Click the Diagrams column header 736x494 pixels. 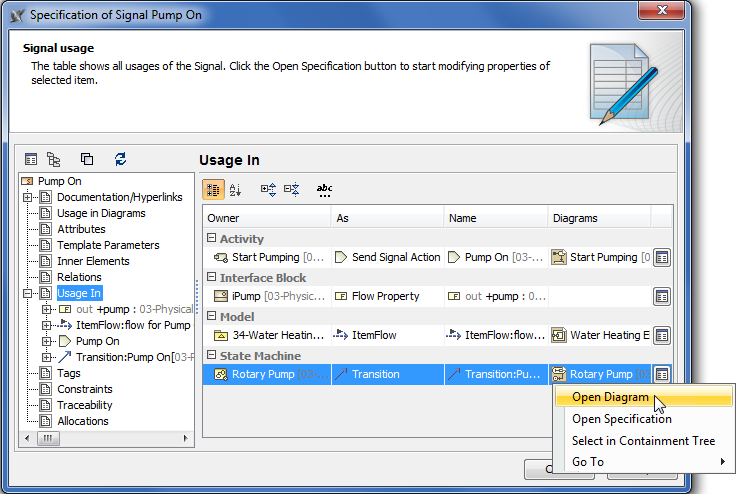pos(599,218)
